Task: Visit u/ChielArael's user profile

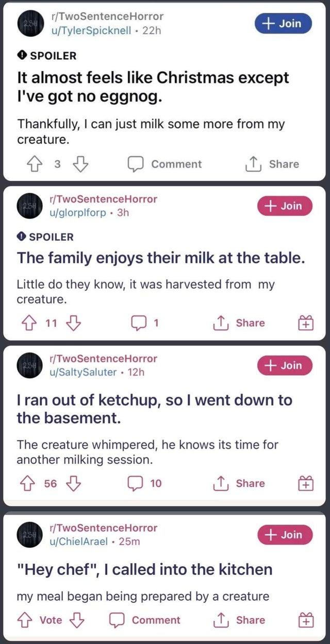Action: click(78, 541)
